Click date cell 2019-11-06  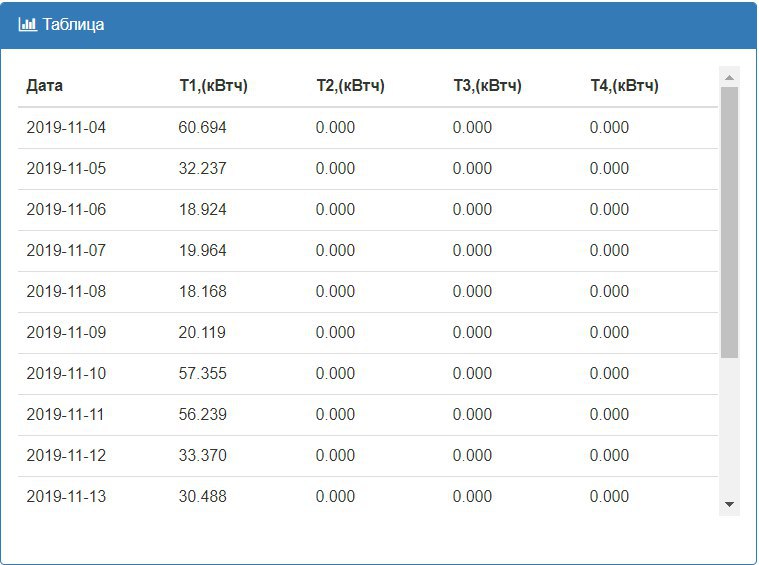coord(66,209)
